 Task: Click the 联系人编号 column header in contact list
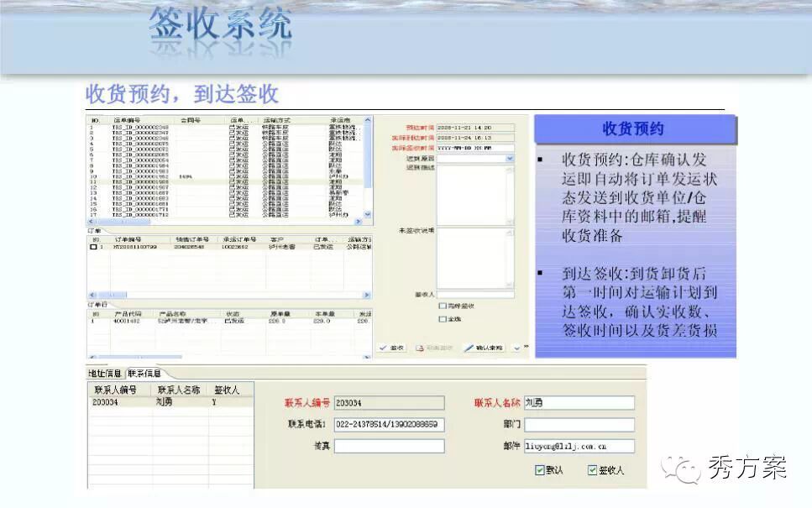click(x=116, y=390)
